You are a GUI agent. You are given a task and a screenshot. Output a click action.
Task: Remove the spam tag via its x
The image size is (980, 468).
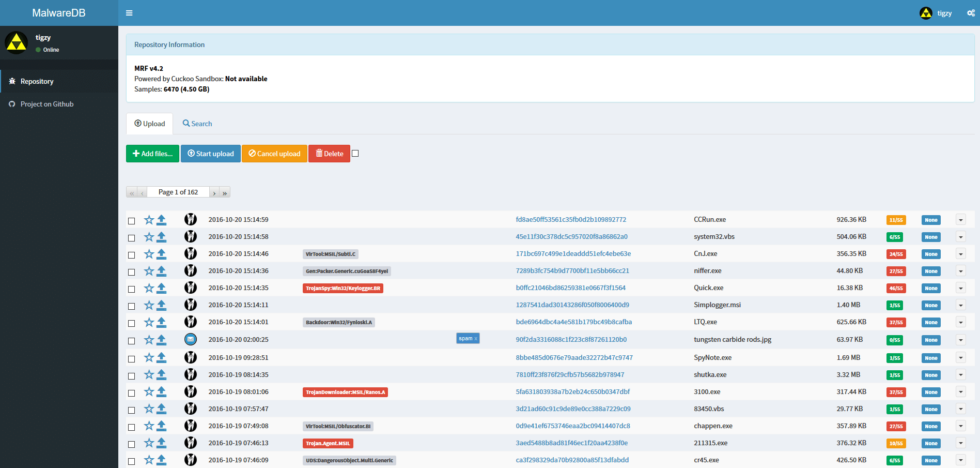coord(476,339)
